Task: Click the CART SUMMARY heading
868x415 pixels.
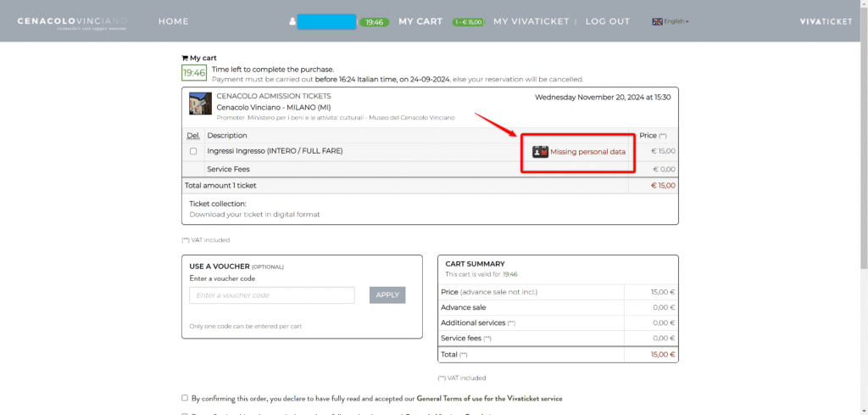Action: (x=475, y=264)
